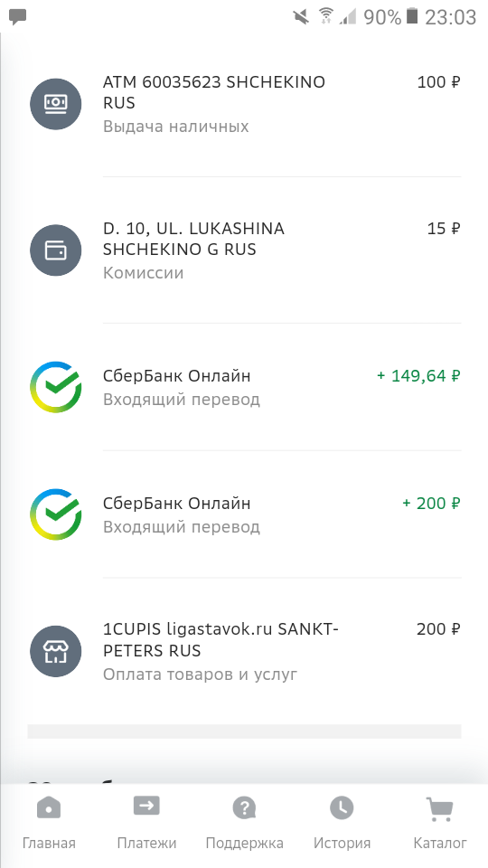Tap the 15 ₽ commission amount
This screenshot has width=488, height=868.
[443, 229]
